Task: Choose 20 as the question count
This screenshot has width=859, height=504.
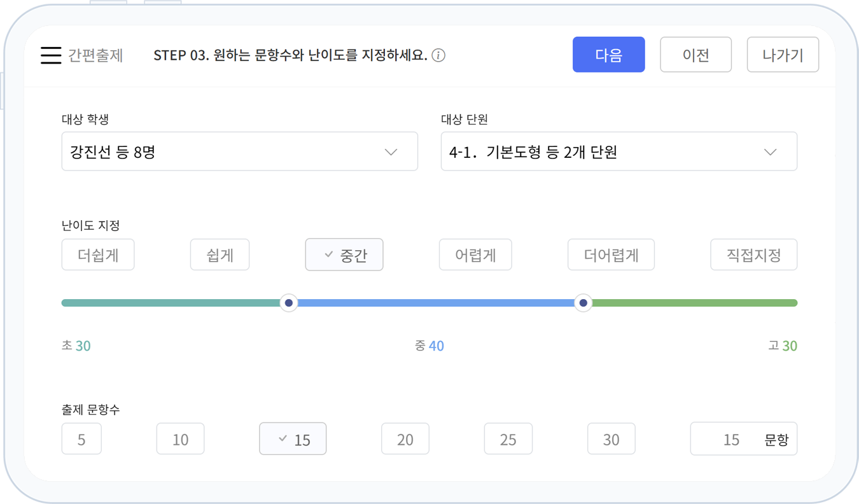Action: pyautogui.click(x=405, y=438)
